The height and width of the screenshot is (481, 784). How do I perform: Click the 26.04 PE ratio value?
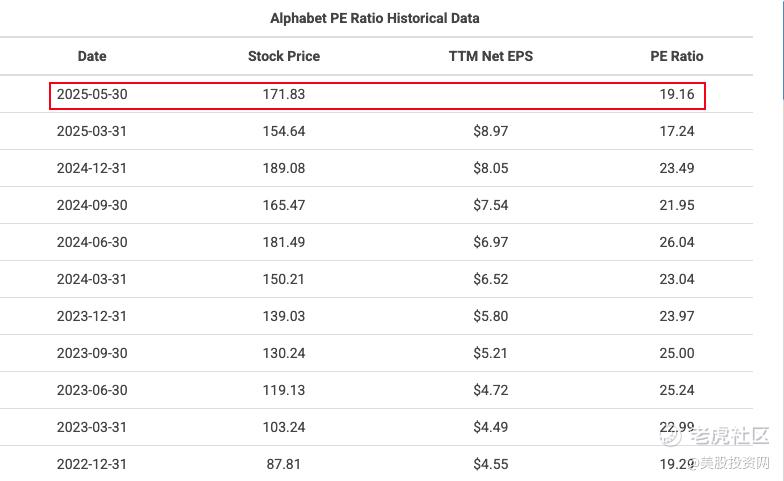point(676,242)
